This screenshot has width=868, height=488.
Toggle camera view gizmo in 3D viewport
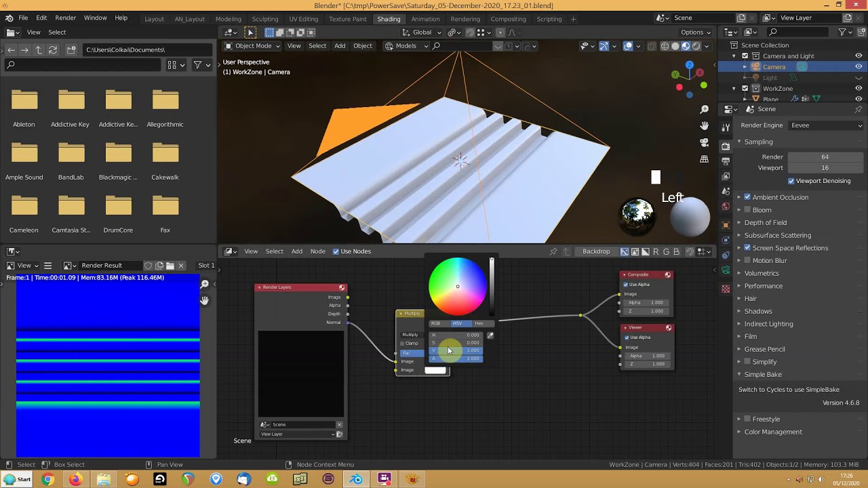pos(705,143)
